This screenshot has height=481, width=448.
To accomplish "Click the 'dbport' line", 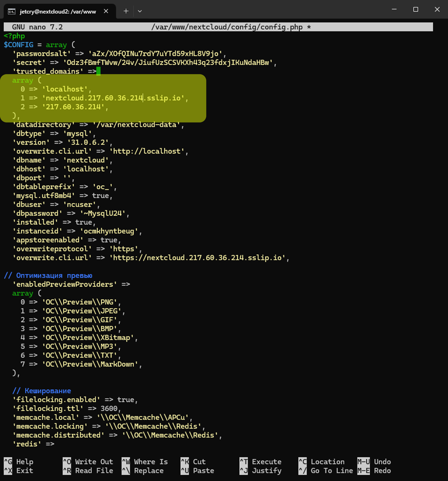I will (x=44, y=178).
